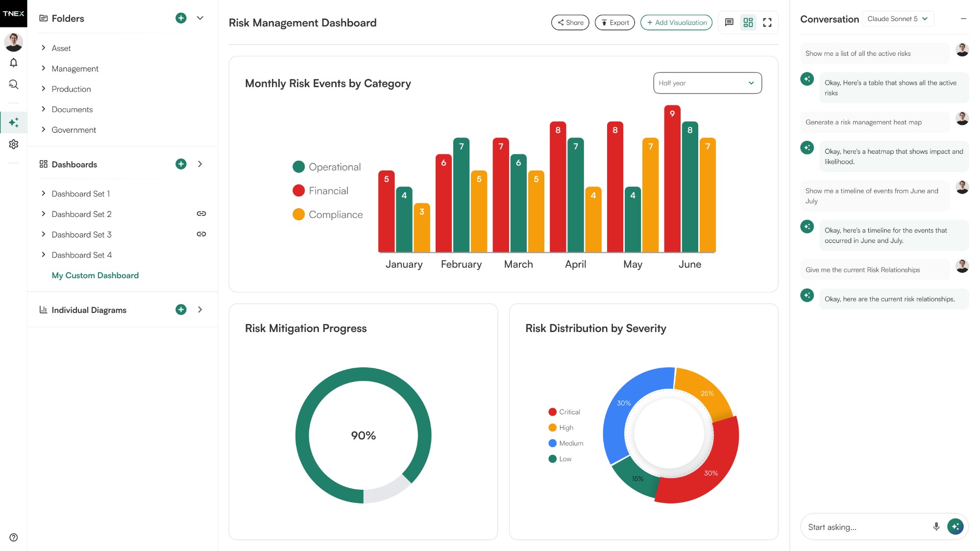Viewport: 980px width, 551px height.
Task: Open settings gear in left sidebar
Action: [x=14, y=144]
